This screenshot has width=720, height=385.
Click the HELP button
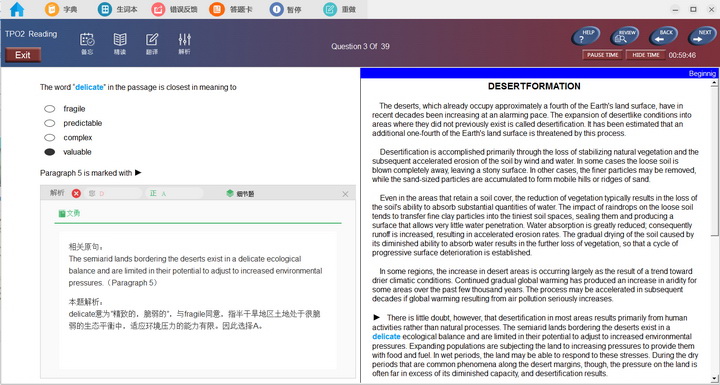pyautogui.click(x=585, y=36)
